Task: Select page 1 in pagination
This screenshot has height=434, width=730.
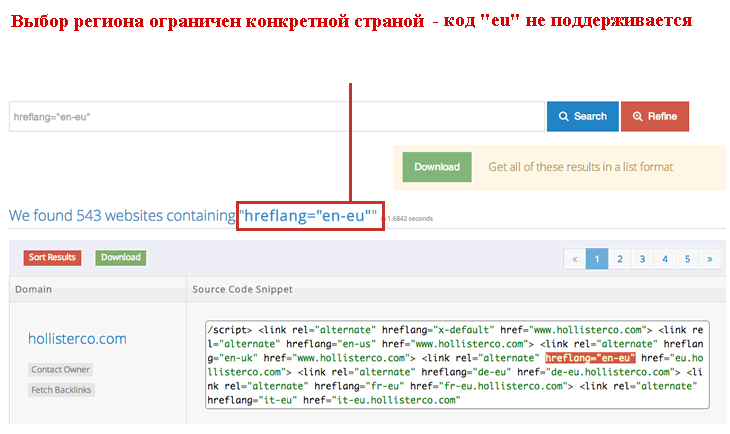Action: point(597,258)
